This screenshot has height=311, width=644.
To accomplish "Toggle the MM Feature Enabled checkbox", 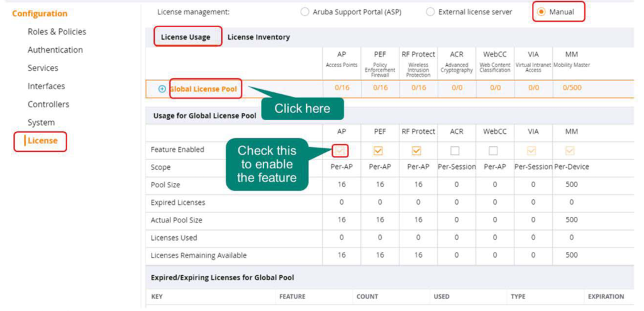I will [x=570, y=151].
